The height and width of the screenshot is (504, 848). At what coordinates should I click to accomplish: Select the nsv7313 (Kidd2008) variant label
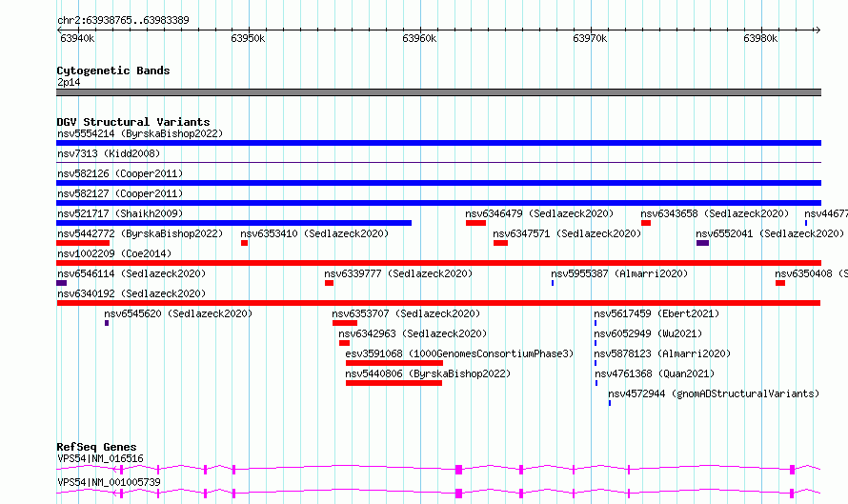pyautogui.click(x=109, y=153)
